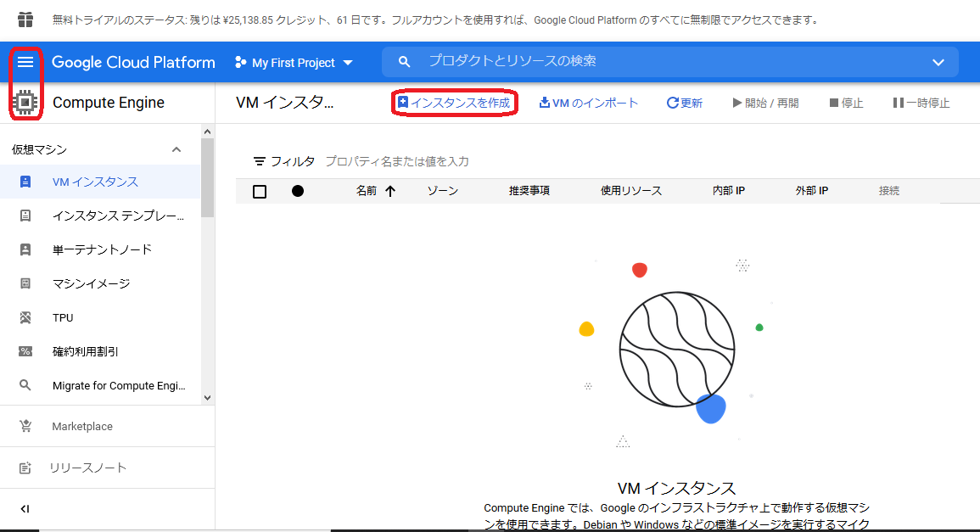Open the My First Project selector
Screen dimensions: 980x532
294,61
